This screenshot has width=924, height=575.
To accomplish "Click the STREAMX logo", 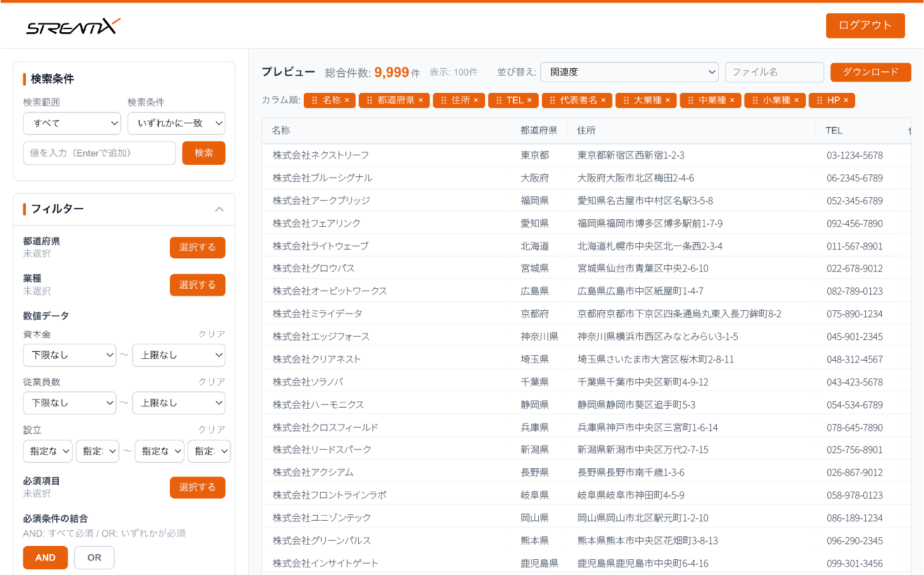I will (x=73, y=26).
